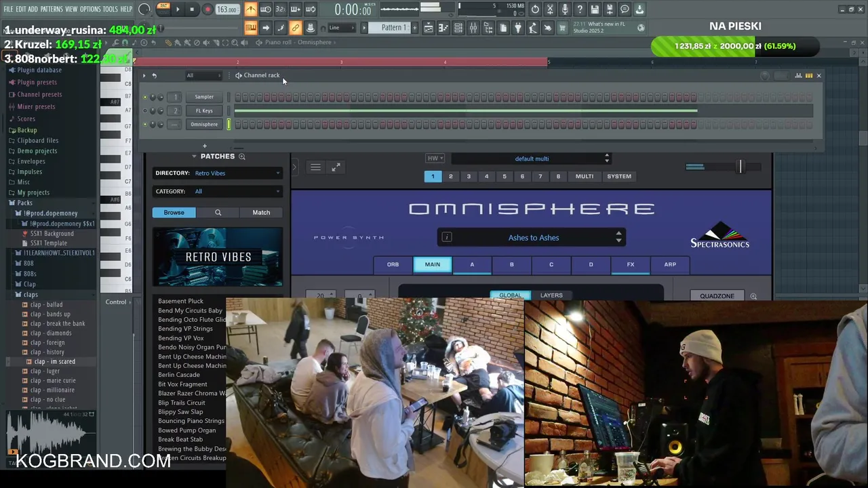868x488 pixels.
Task: Add a channel with the plus button
Action: coord(204,146)
